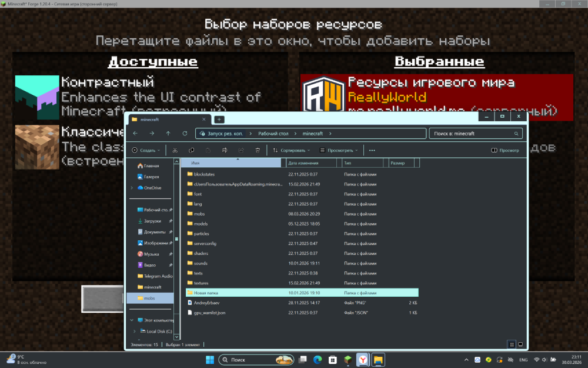Image resolution: width=588 pixels, height=368 pixels.
Task: Open Галерея in the sidebar
Action: [x=148, y=177]
